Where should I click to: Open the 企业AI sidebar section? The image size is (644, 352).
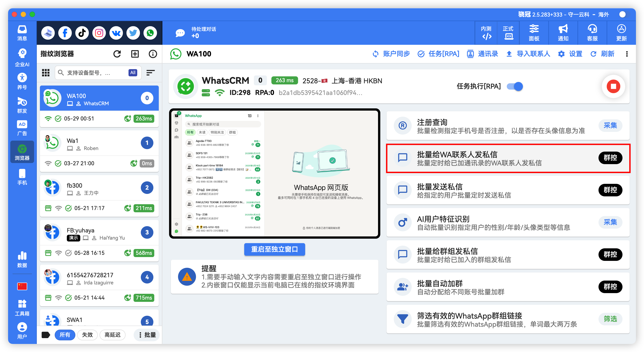(x=22, y=57)
